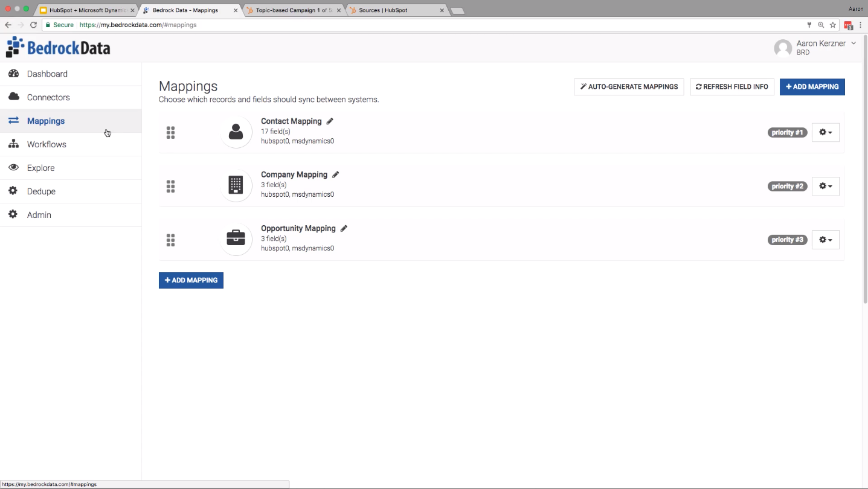Open the Dashboard sidebar icon
Screen dimensions: 868x489
pos(14,74)
